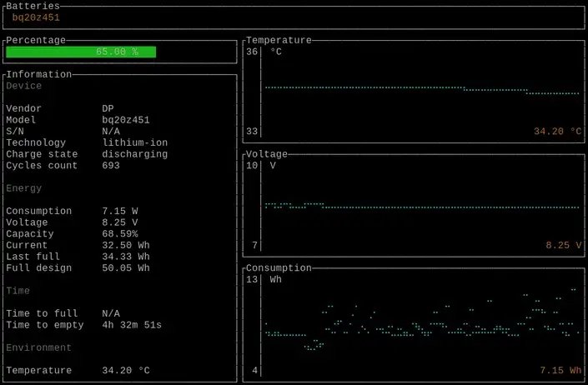The width and height of the screenshot is (588, 385).
Task: Select the Cycles count value 693
Action: (111, 166)
